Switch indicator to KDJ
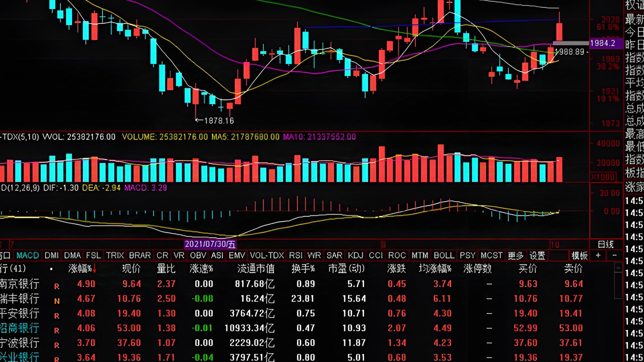Viewport: 644px width, 362px height. pyautogui.click(x=356, y=255)
